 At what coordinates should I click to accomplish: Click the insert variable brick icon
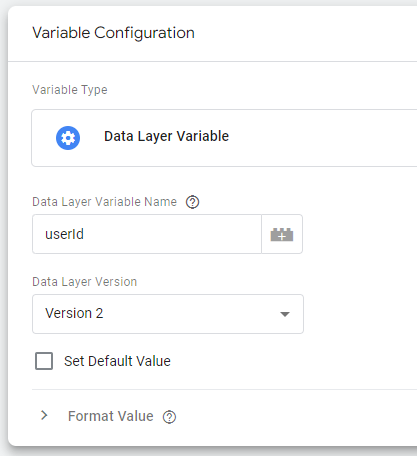tap(282, 234)
